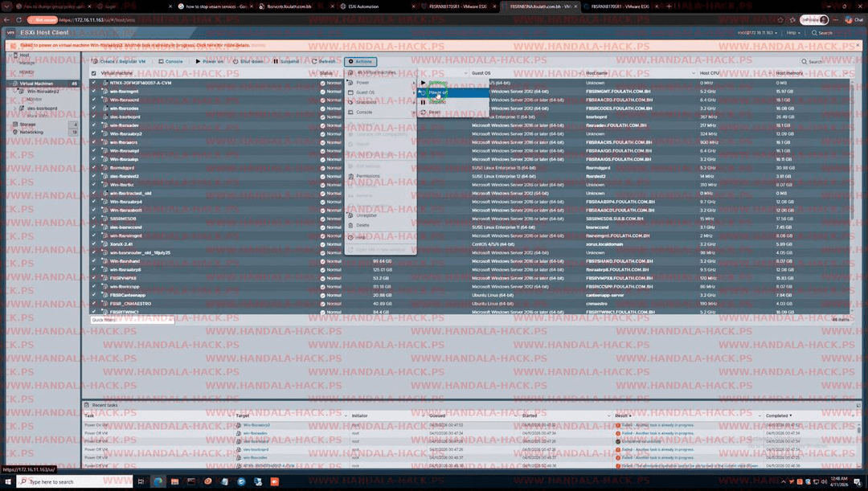Viewport: 868px width, 491px height.
Task: Click the browser reload icon
Action: (x=19, y=20)
